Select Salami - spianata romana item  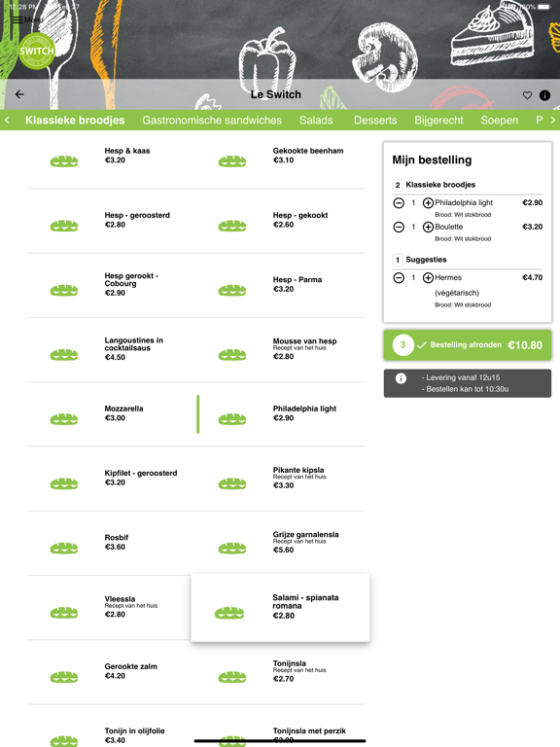[280, 607]
